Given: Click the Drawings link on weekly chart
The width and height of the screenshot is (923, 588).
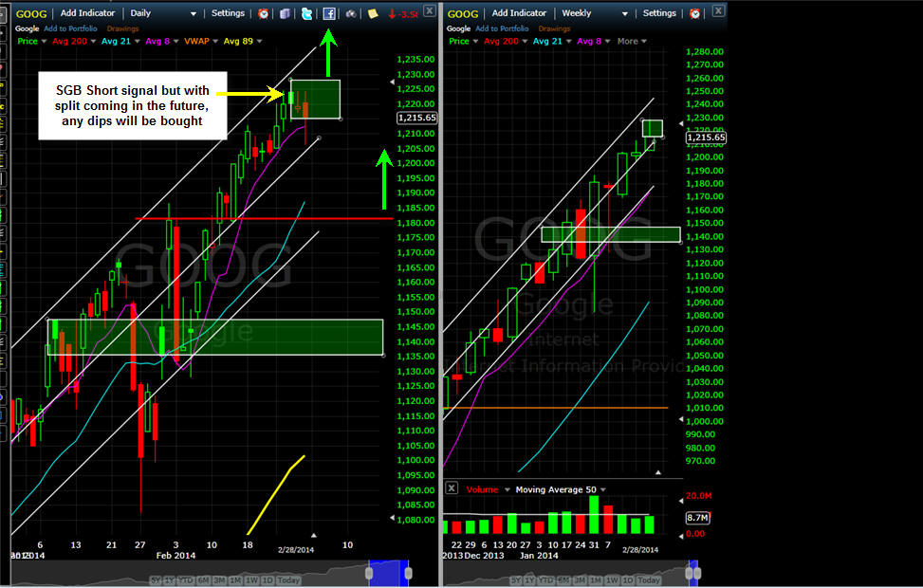Looking at the screenshot, I should click(x=555, y=28).
